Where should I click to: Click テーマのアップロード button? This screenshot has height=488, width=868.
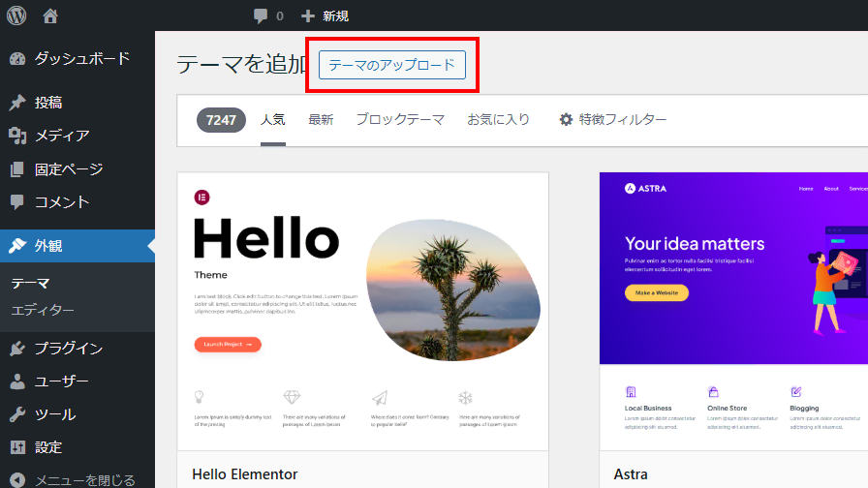tap(392, 65)
